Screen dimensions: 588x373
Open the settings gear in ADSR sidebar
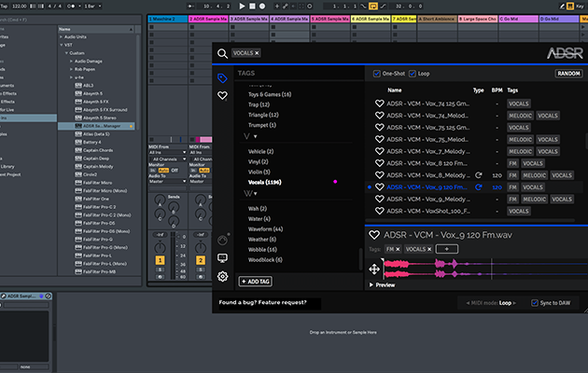pyautogui.click(x=222, y=276)
